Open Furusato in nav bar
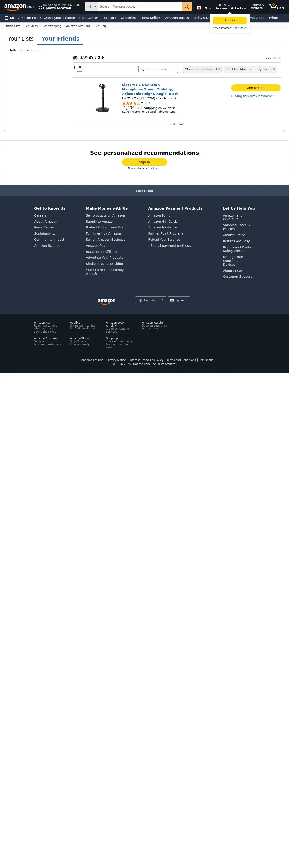Image resolution: width=289 pixels, height=868 pixels. point(109,18)
